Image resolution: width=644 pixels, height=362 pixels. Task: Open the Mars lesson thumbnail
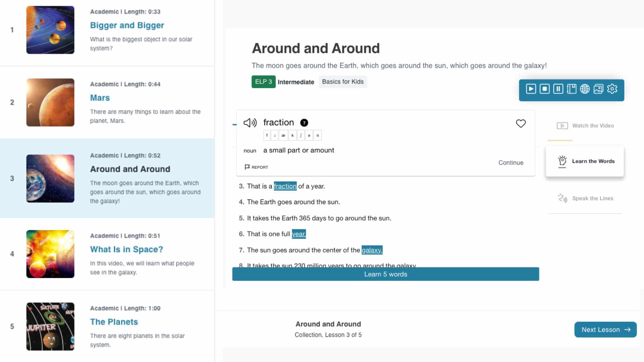50,103
